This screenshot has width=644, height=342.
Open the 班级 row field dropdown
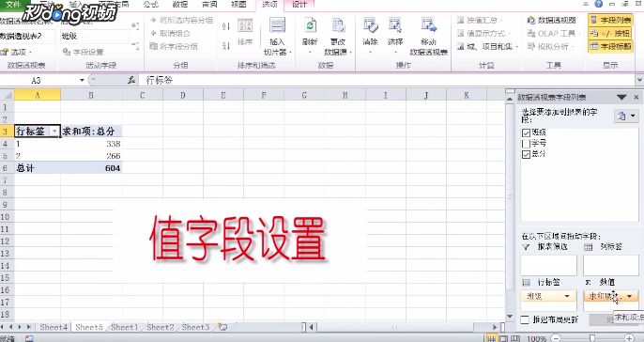(x=567, y=296)
